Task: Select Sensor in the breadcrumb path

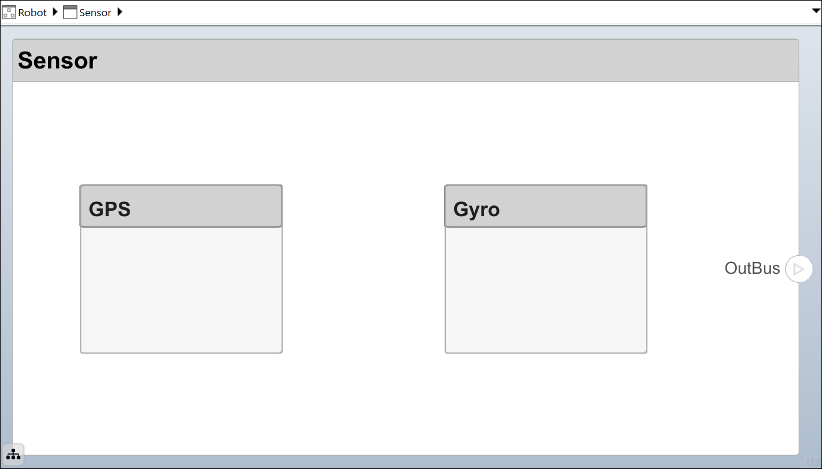Action: (x=95, y=12)
